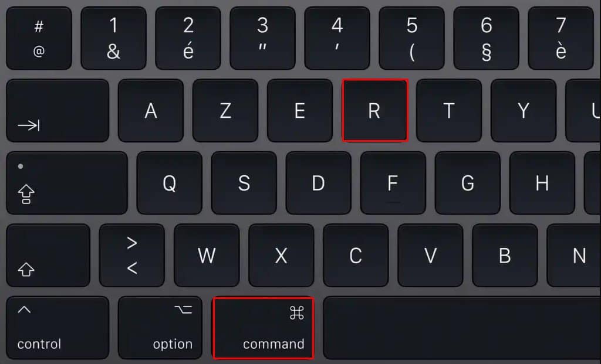Viewport: 601px width, 364px height.
Task: Tap the control key
Action: click(x=58, y=328)
